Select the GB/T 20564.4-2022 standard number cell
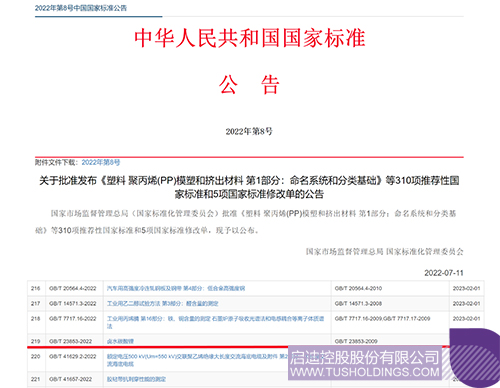 pos(73,288)
